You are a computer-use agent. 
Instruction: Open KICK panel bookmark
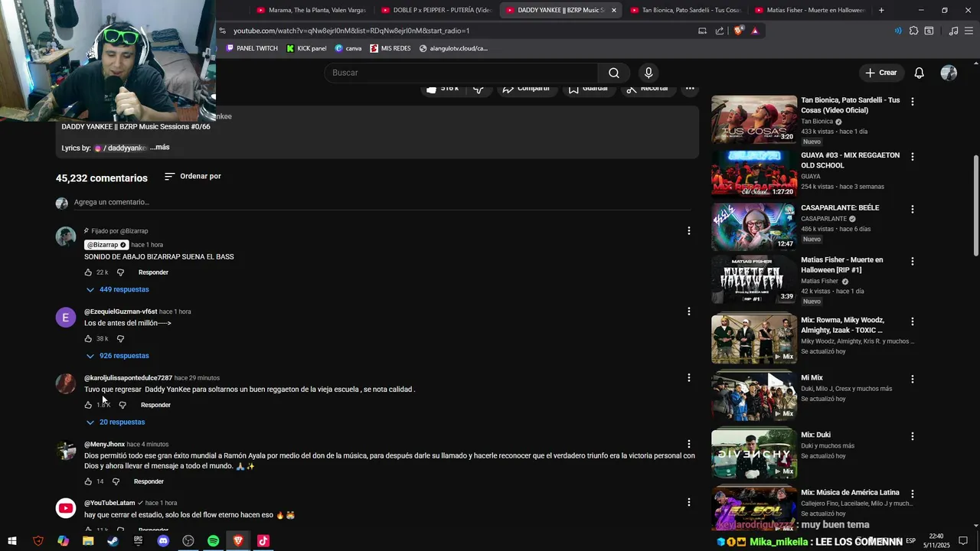(x=306, y=48)
